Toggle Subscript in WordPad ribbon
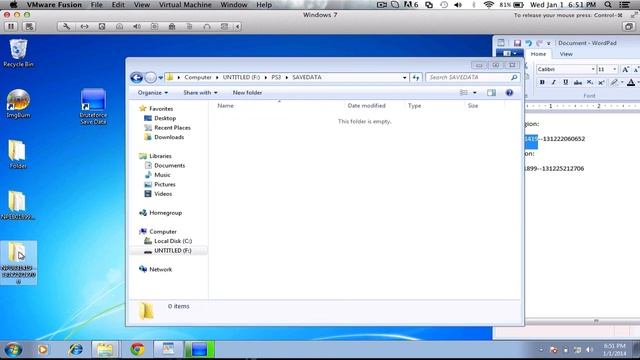 pyautogui.click(x=590, y=82)
